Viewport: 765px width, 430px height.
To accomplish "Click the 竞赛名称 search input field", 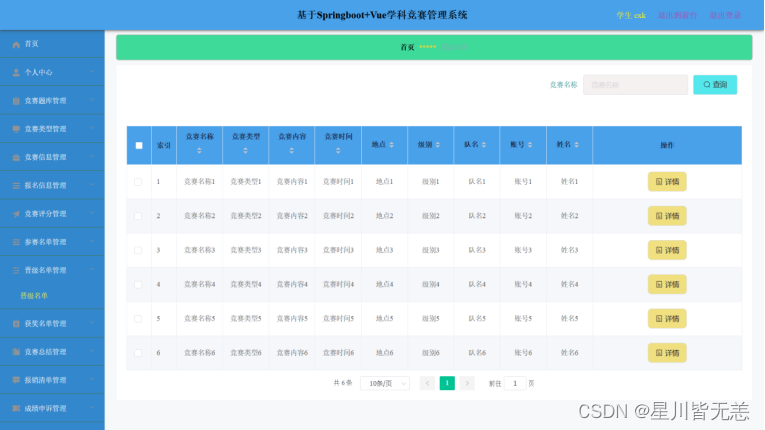I will [x=635, y=84].
